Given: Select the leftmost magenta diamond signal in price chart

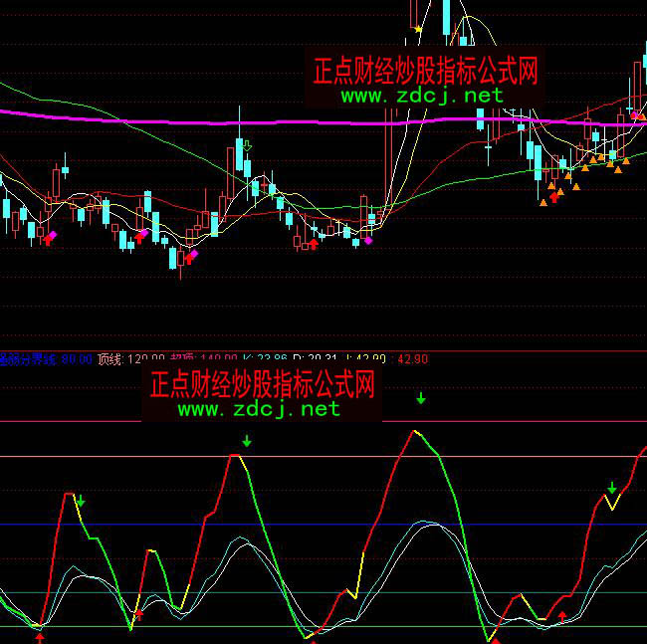Looking at the screenshot, I should tap(53, 235).
